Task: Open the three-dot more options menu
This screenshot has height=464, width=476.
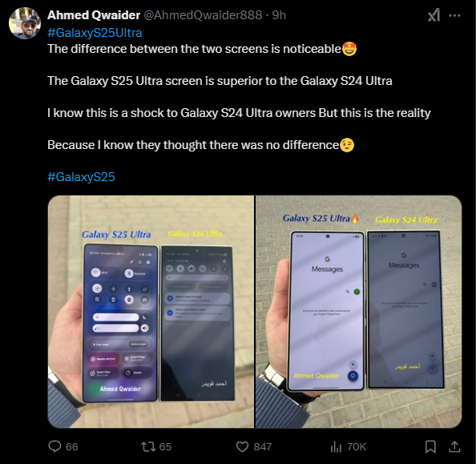Action: tap(454, 15)
